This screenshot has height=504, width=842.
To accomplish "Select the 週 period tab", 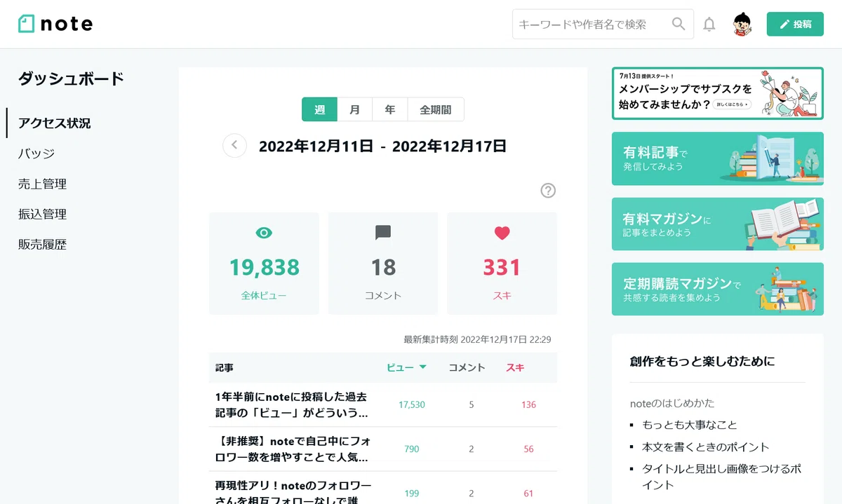I will pos(320,109).
